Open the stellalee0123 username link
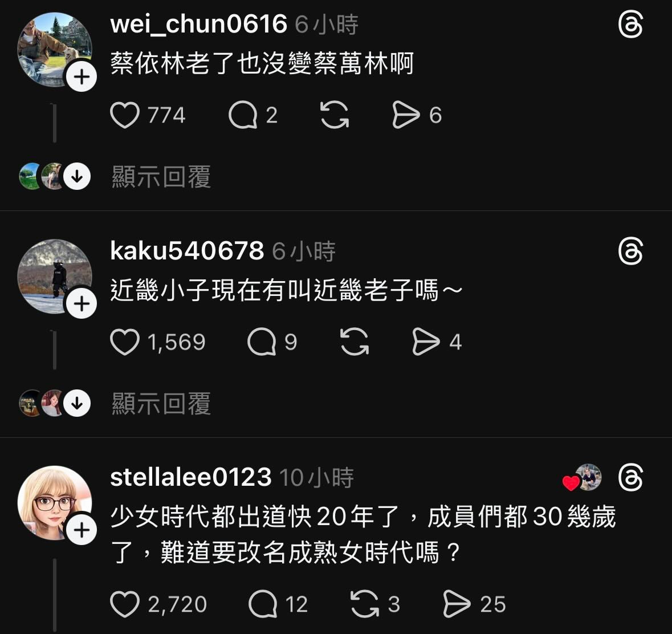This screenshot has height=634, width=672. click(191, 477)
